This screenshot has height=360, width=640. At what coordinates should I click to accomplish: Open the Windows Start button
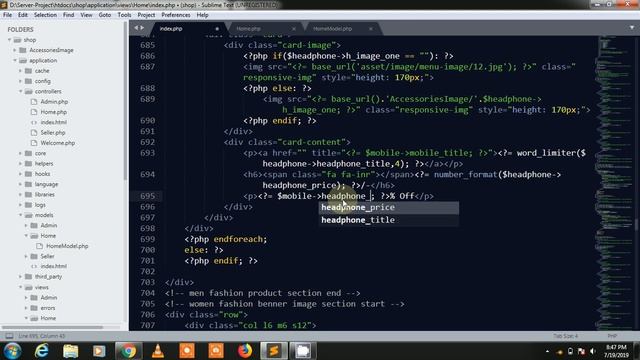(x=12, y=351)
